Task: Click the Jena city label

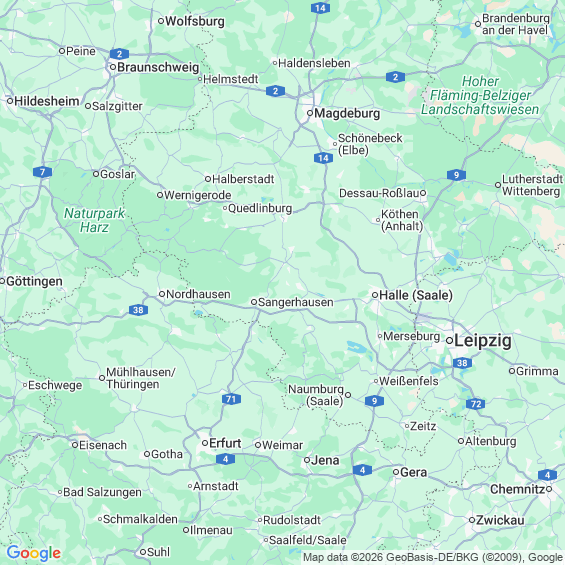Action: tap(325, 460)
